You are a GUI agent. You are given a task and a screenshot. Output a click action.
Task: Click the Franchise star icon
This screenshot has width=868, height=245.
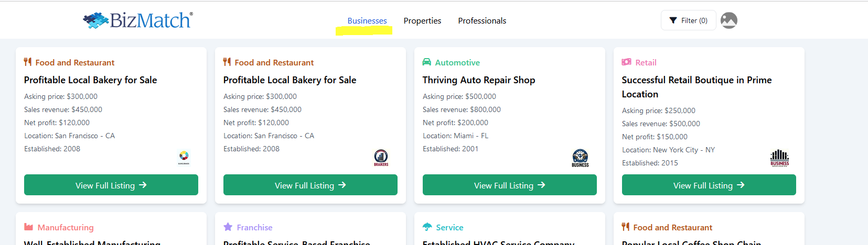tap(228, 227)
